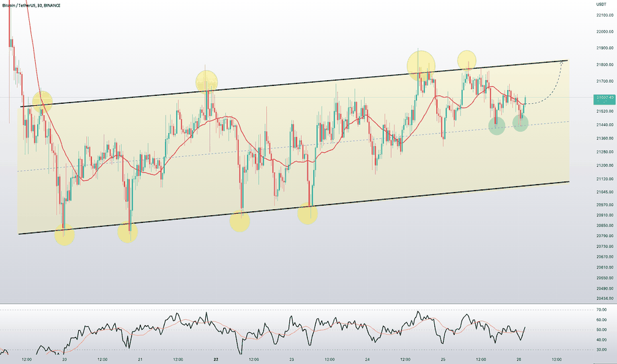The image size is (617, 364).
Task: Click the 20670.00 price axis label
Action: point(605,257)
